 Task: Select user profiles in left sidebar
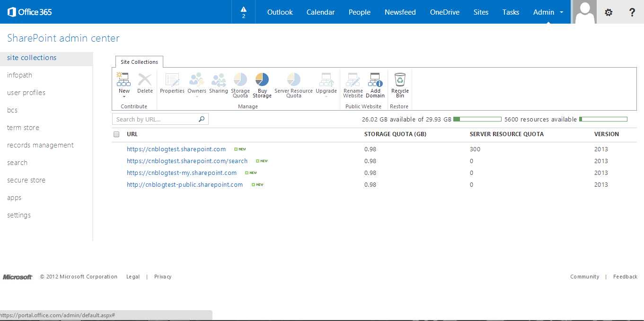tap(26, 93)
